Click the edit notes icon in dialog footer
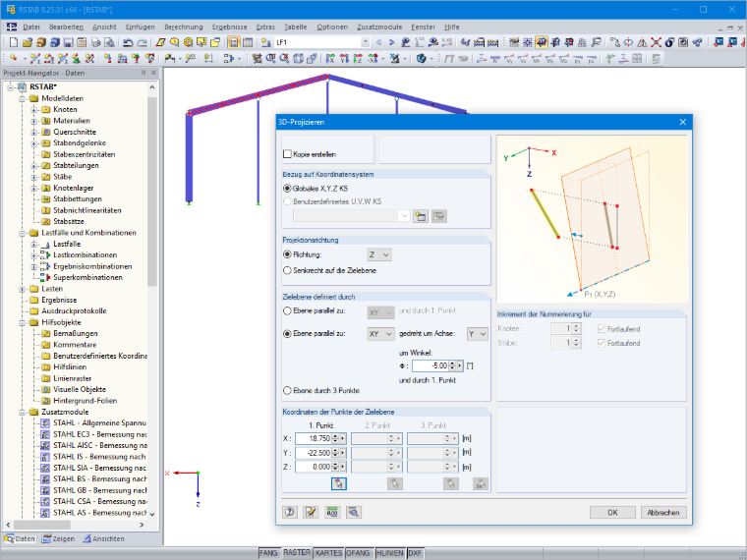The image size is (747, 560). click(x=311, y=512)
